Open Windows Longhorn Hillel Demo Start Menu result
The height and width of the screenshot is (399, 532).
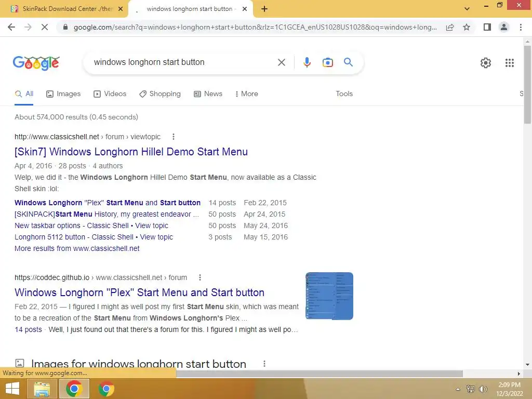click(x=131, y=152)
